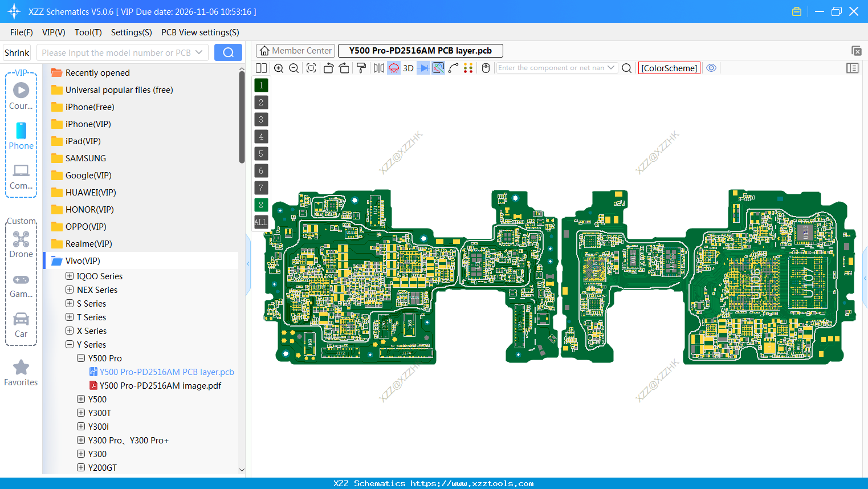This screenshot has width=868, height=489.
Task: Select the zoom in tool
Action: 279,68
